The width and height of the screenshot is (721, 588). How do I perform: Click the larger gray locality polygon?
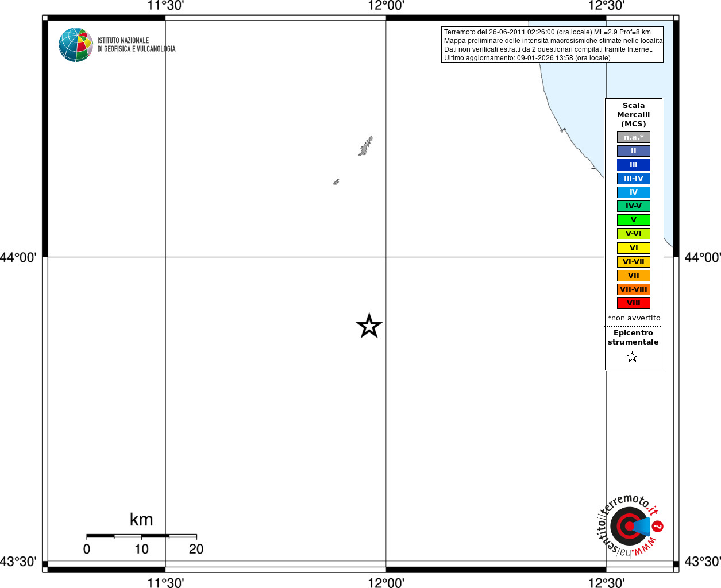click(x=366, y=146)
